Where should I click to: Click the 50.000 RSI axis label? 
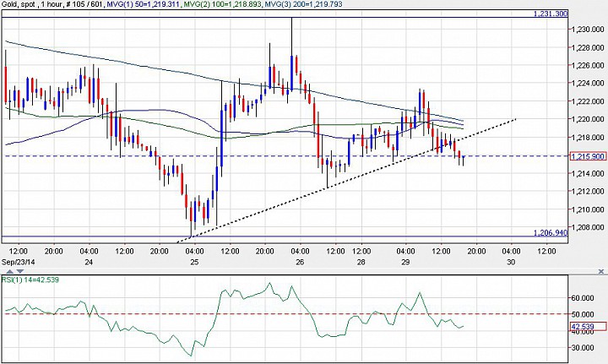coord(583,314)
